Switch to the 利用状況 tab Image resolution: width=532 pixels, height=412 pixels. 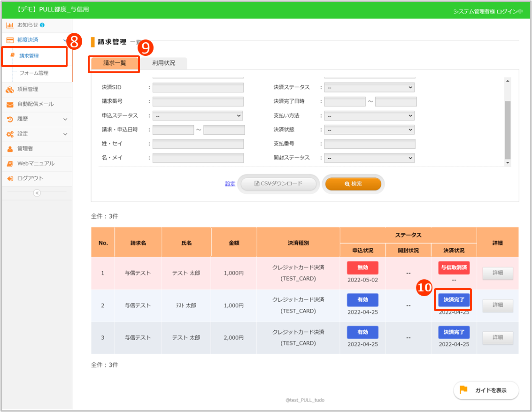coord(163,63)
